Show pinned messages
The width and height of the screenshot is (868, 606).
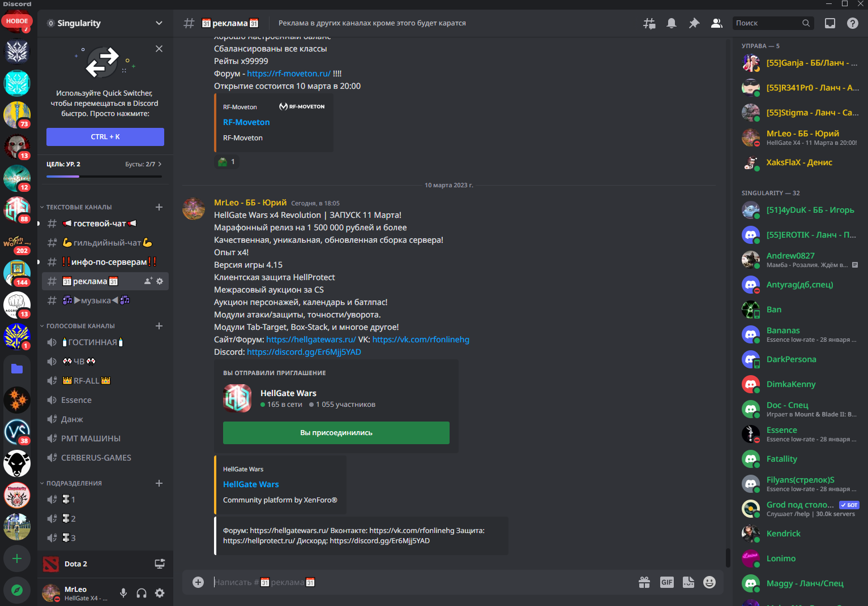point(694,23)
